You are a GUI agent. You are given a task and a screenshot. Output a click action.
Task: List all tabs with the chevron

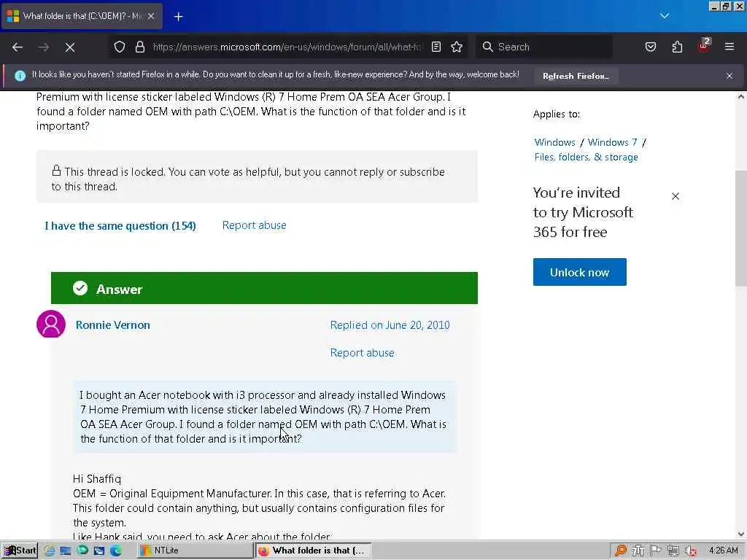(x=665, y=16)
